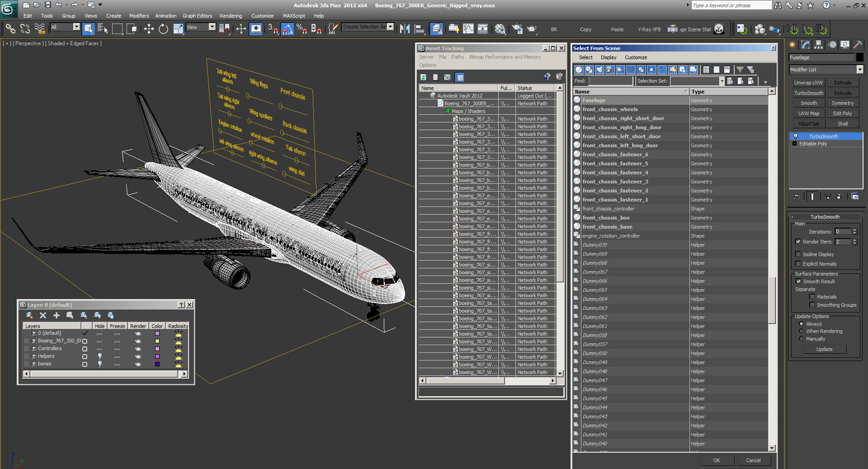The image size is (868, 469).
Task: Toggle the Smooth Result checkbox
Action: (x=798, y=281)
